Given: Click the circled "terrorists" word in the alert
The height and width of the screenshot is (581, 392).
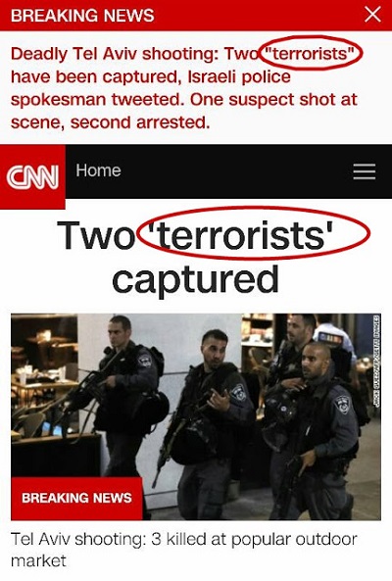Looking at the screenshot, I should (311, 54).
